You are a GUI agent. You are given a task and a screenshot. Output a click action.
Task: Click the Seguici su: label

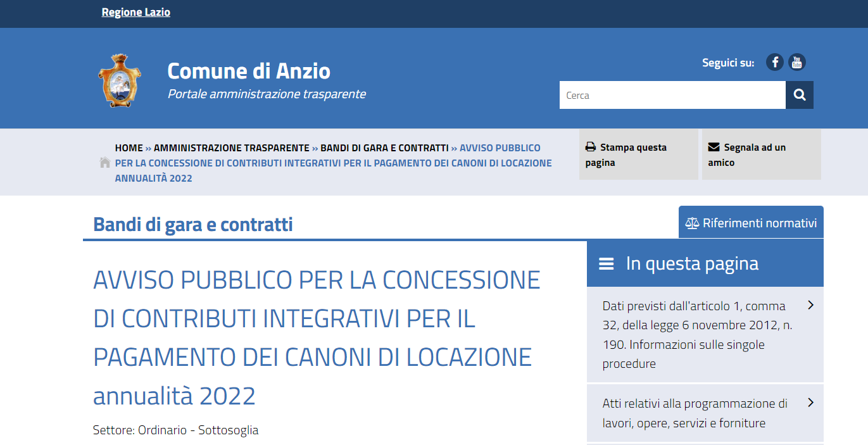[728, 63]
